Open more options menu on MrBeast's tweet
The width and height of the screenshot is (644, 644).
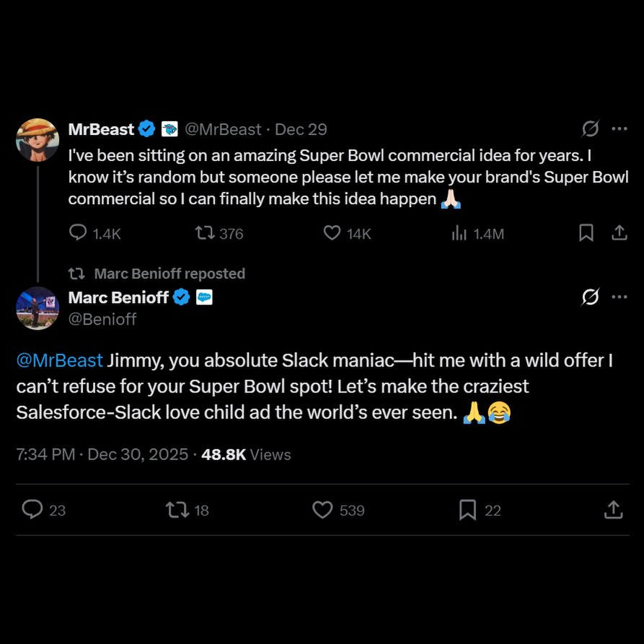point(619,129)
